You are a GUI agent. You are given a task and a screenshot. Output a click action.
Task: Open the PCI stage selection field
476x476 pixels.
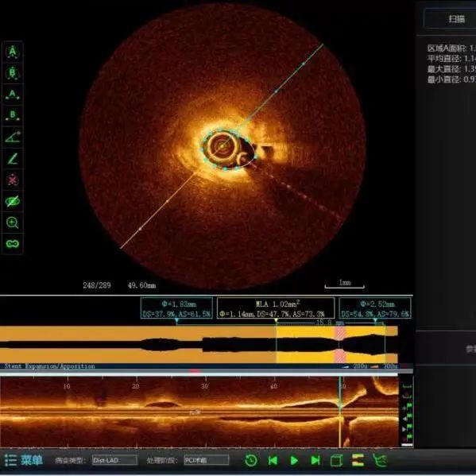[206, 460]
